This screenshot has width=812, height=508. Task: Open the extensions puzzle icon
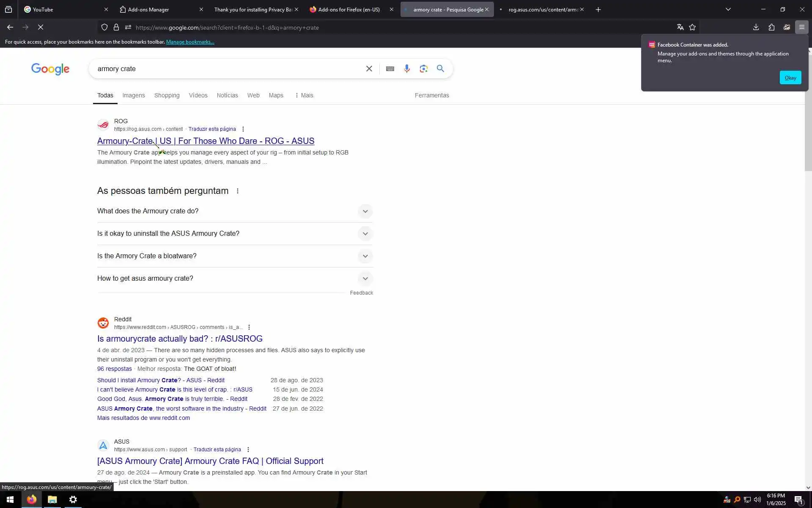click(x=771, y=27)
